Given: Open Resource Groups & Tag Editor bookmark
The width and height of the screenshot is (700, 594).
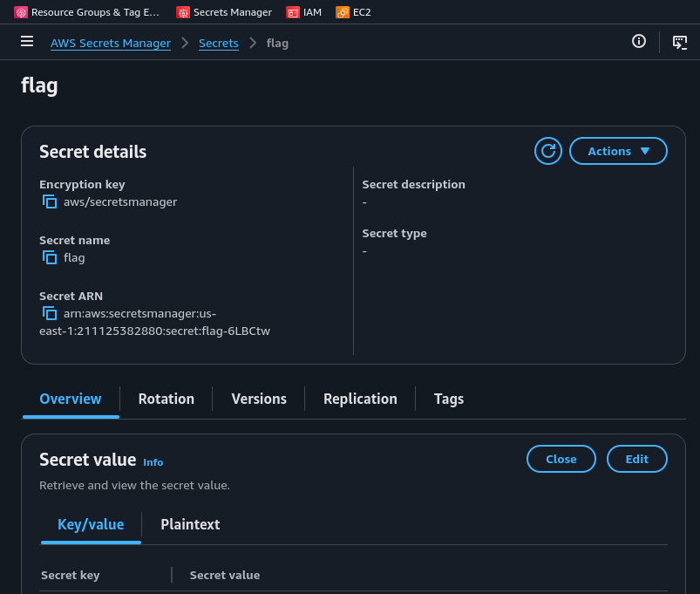Looking at the screenshot, I should point(87,12).
